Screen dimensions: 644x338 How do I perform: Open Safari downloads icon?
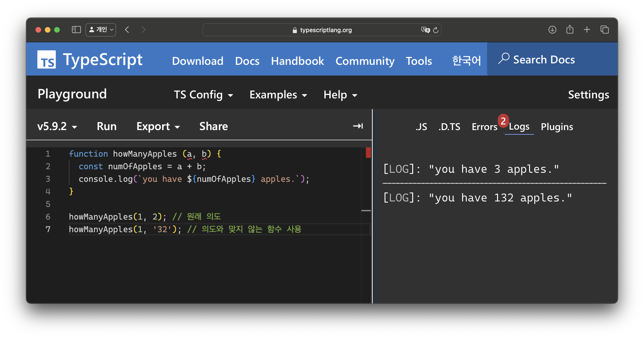pos(552,30)
